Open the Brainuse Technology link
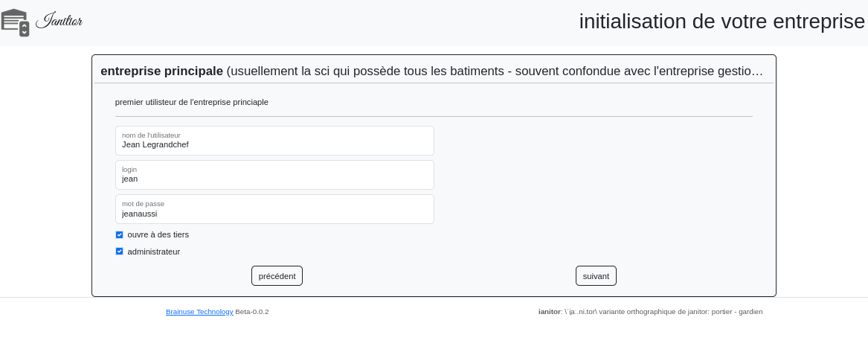The image size is (868, 355). [x=199, y=312]
